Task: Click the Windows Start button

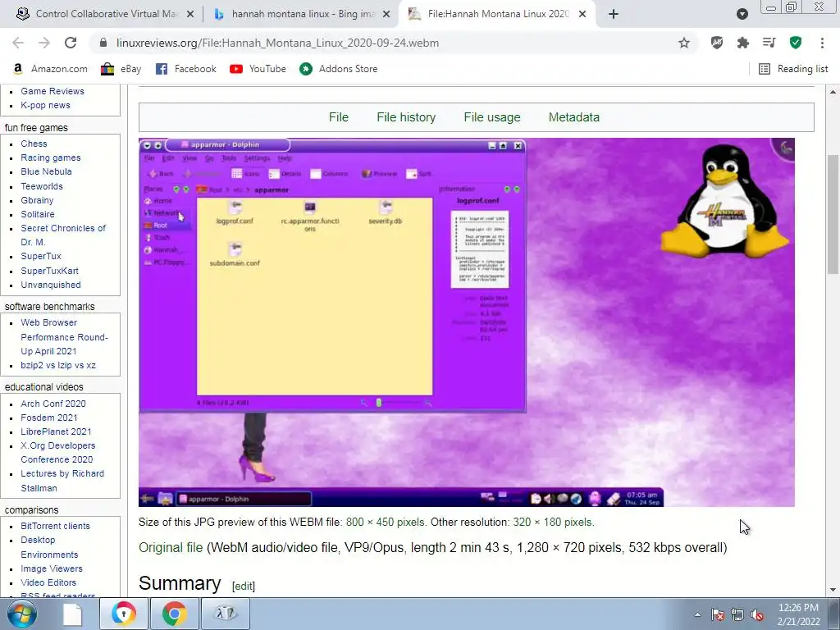Action: 21,614
